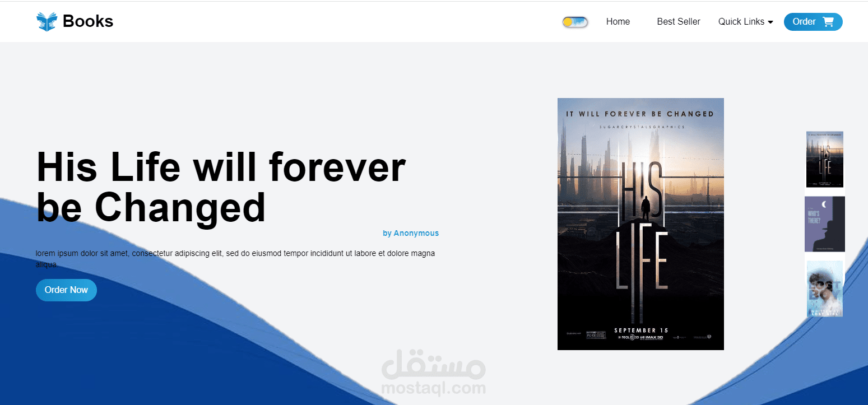Toggle the light/dark theme switch

575,22
